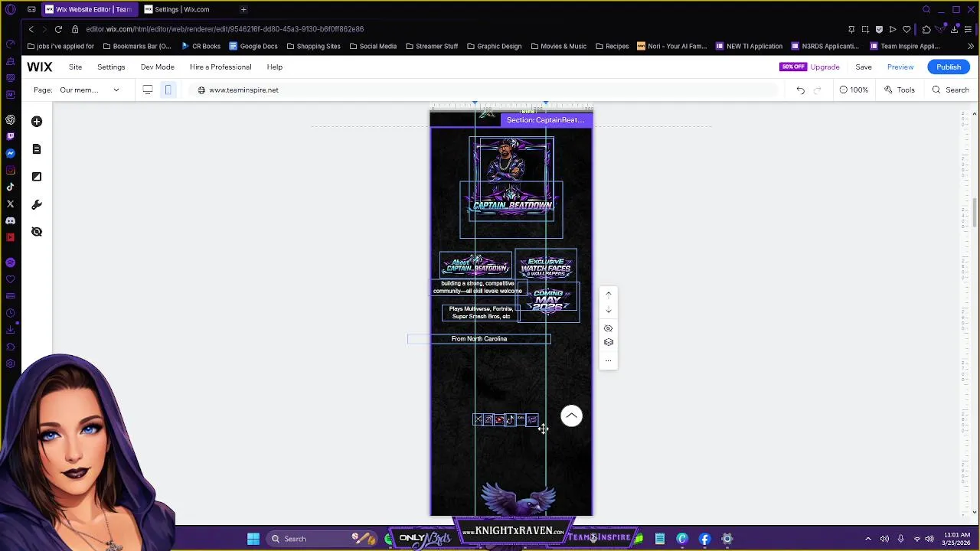The width and height of the screenshot is (980, 551).
Task: Select the About Captain Beatdown title graphic
Action: pyautogui.click(x=475, y=266)
